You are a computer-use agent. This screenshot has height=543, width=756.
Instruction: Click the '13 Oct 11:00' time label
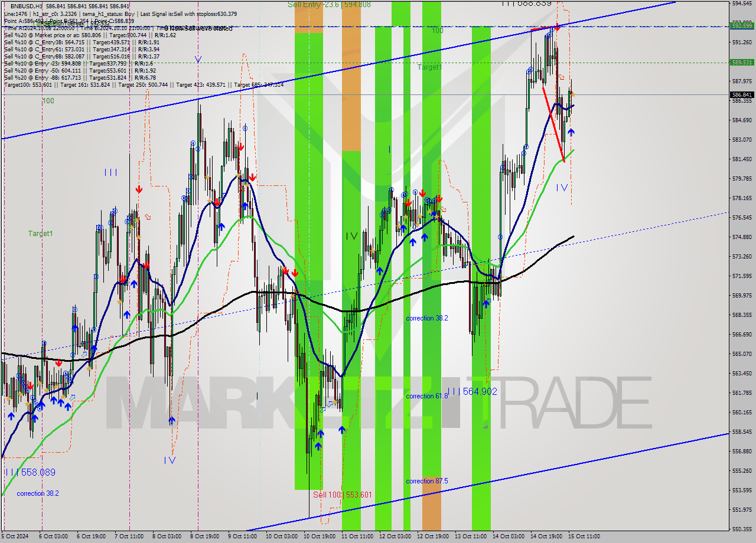click(x=471, y=537)
